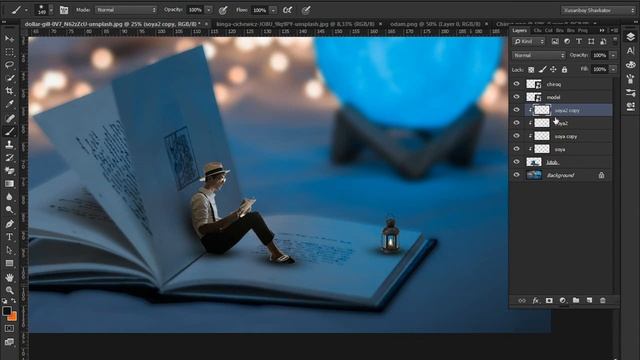
Task: Hide the soya2 copy layer
Action: coord(516,110)
